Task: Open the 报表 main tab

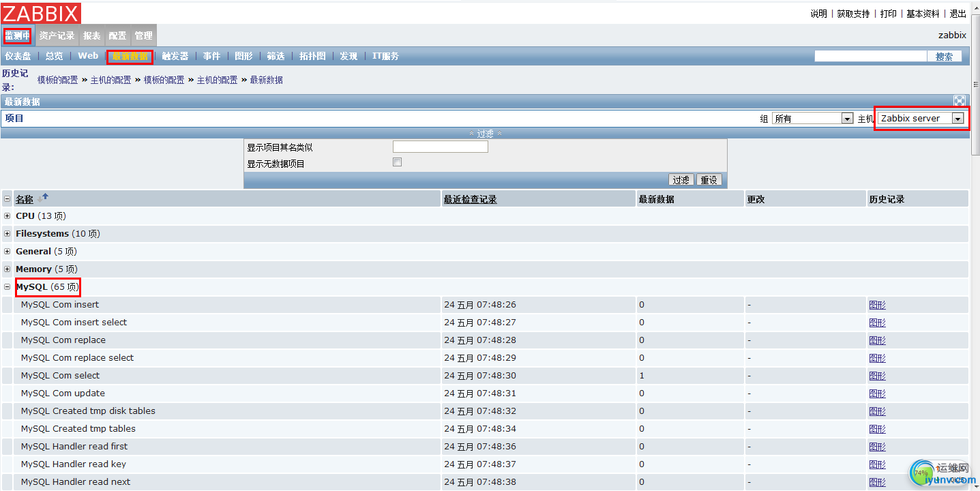Action: 92,35
